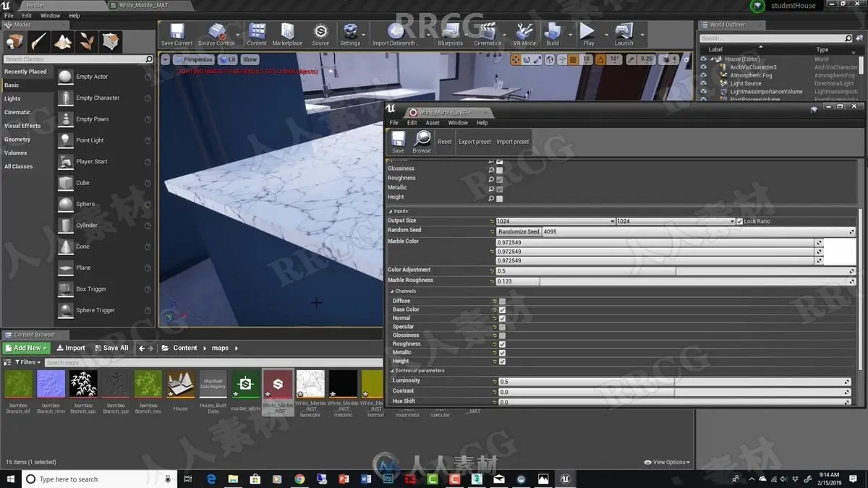Click the white Marble Color swatch

[840, 251]
